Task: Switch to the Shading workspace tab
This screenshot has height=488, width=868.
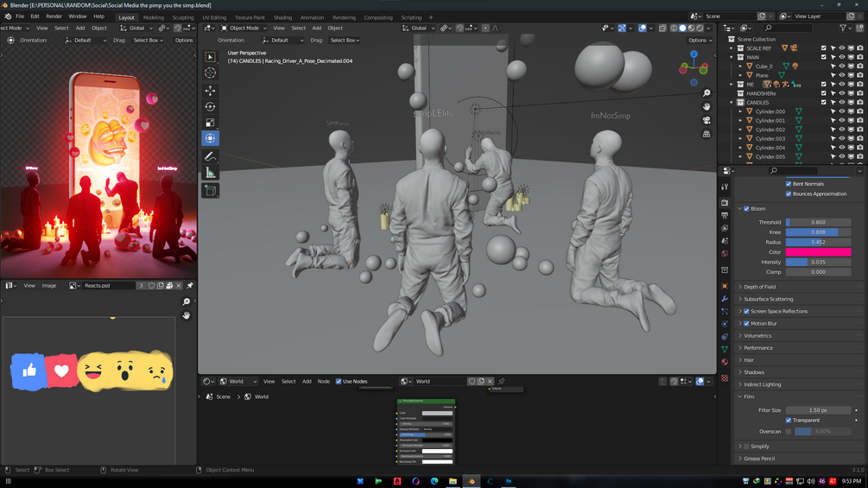Action: pos(282,17)
